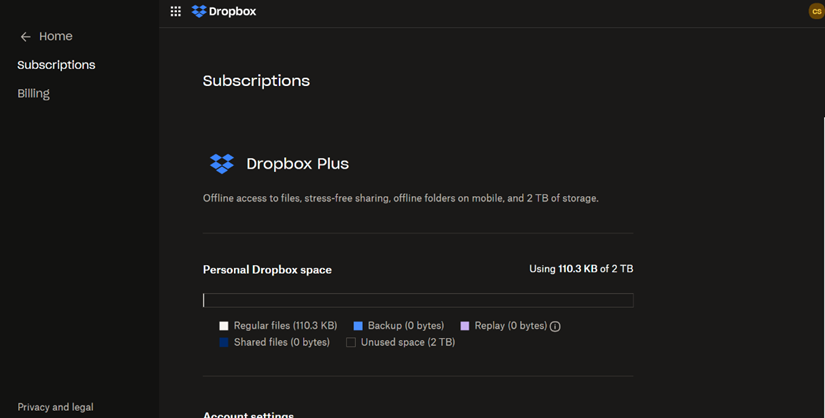Screen dimensions: 825x418
Task: Click the Replay info circle icon
Action: [x=555, y=326]
